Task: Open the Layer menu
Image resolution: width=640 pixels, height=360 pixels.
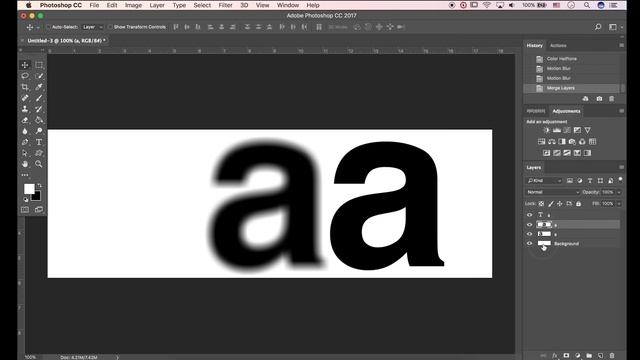Action: click(x=157, y=5)
